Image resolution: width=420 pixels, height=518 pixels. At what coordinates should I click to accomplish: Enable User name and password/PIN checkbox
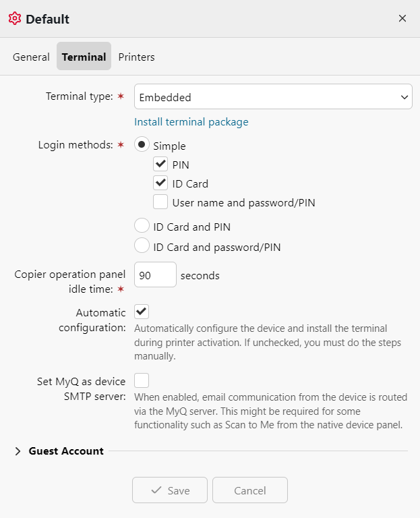[160, 202]
